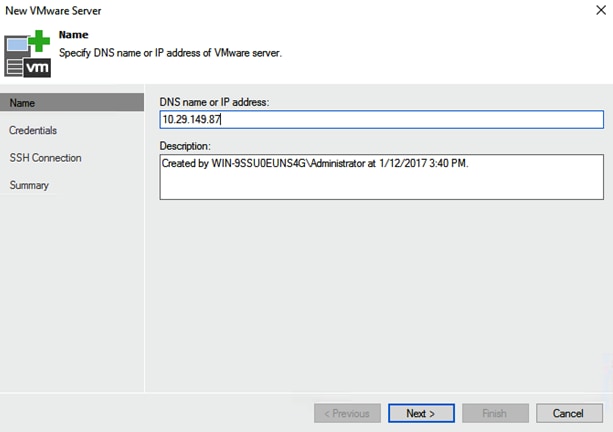Proceed with the Next button

coord(421,413)
